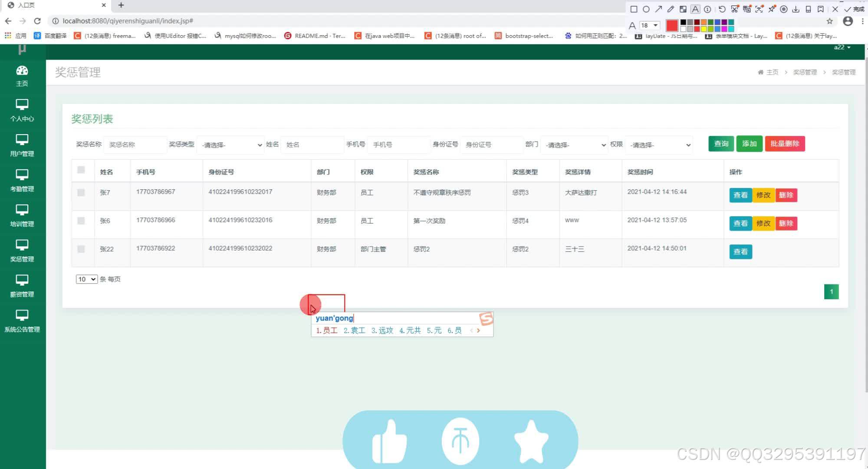Choose IME candidate 1.员工
868x469 pixels.
[x=327, y=330]
